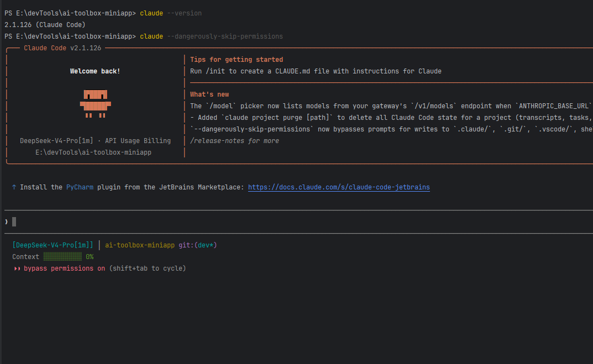Click the 'What's new' heading
Viewport: 593px width, 364px height.
209,94
